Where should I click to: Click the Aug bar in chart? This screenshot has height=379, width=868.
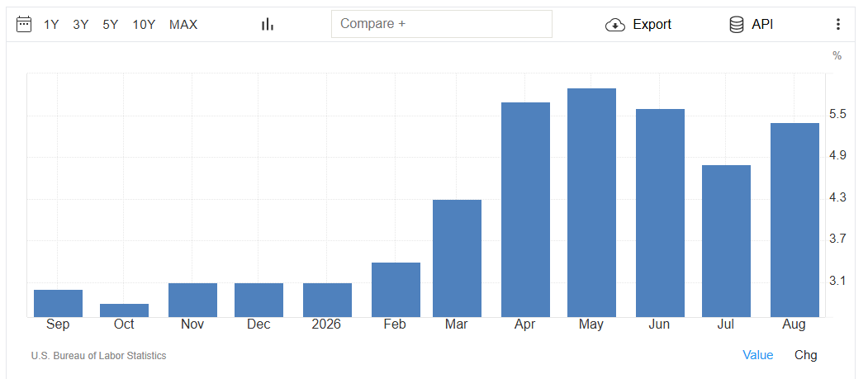point(794,220)
